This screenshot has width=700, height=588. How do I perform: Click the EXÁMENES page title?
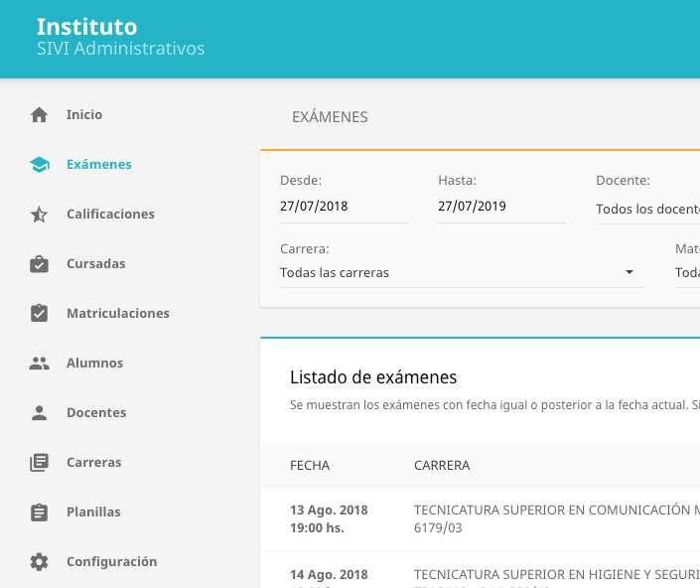[x=330, y=117]
